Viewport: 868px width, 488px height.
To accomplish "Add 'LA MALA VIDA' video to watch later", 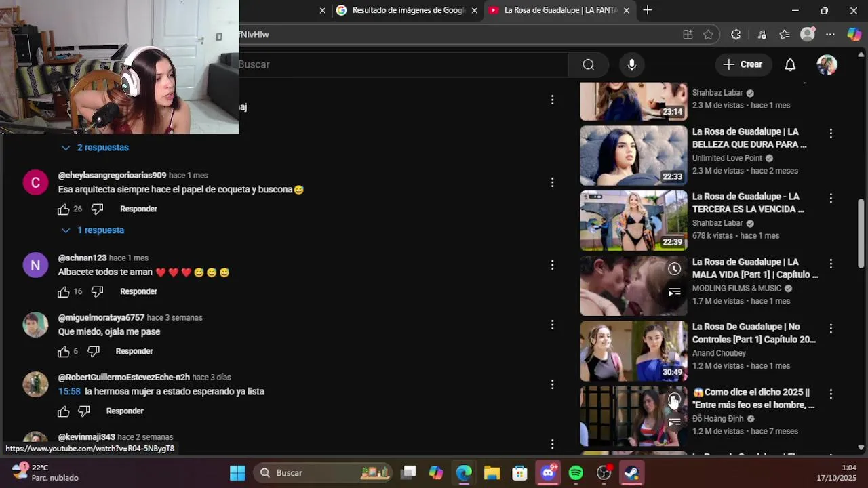I will [x=674, y=269].
